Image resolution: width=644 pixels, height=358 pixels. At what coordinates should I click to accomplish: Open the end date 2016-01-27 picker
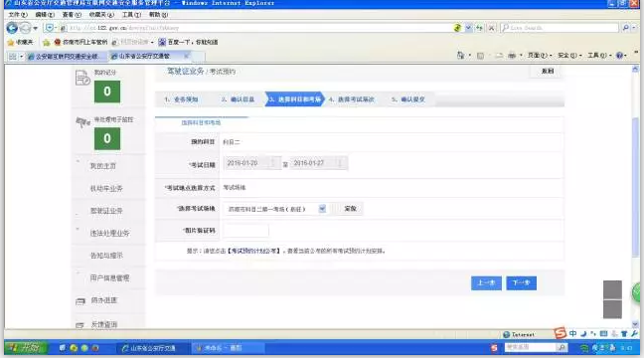pos(318,163)
